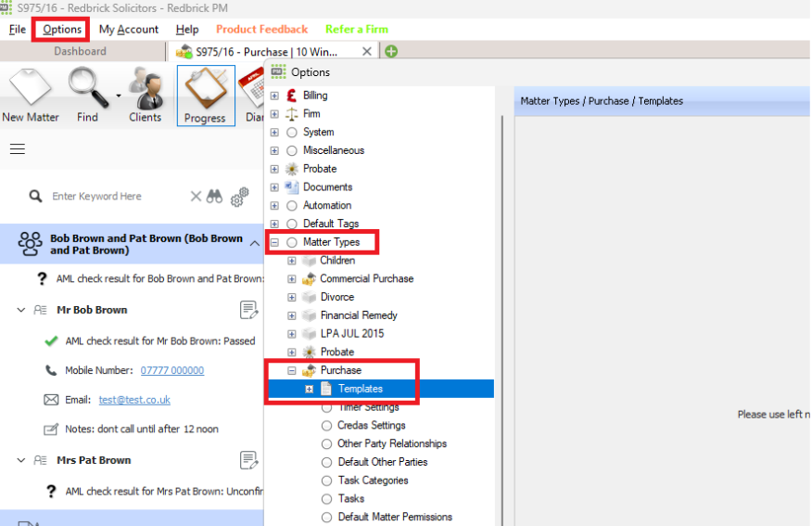Click the Commercial Purchase matter icon

click(310, 279)
